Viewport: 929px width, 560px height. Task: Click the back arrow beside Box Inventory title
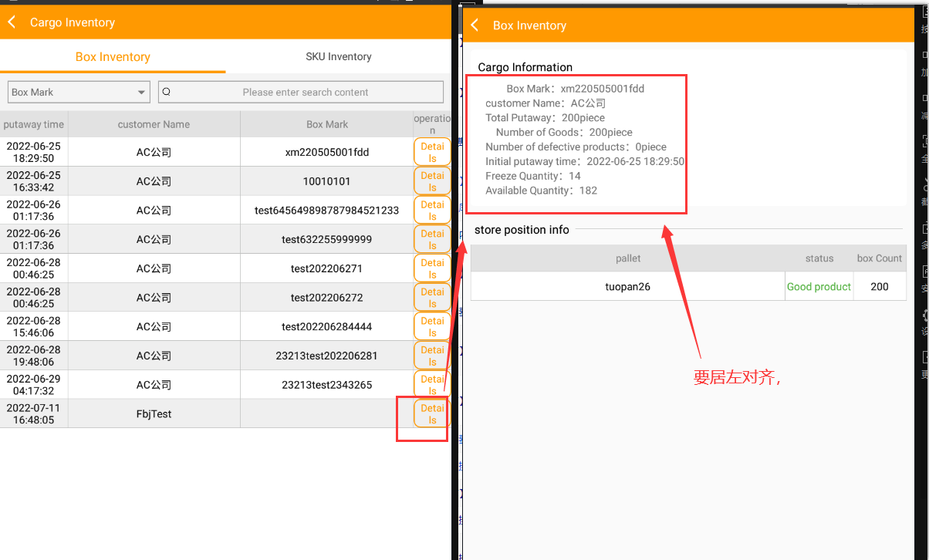point(475,25)
